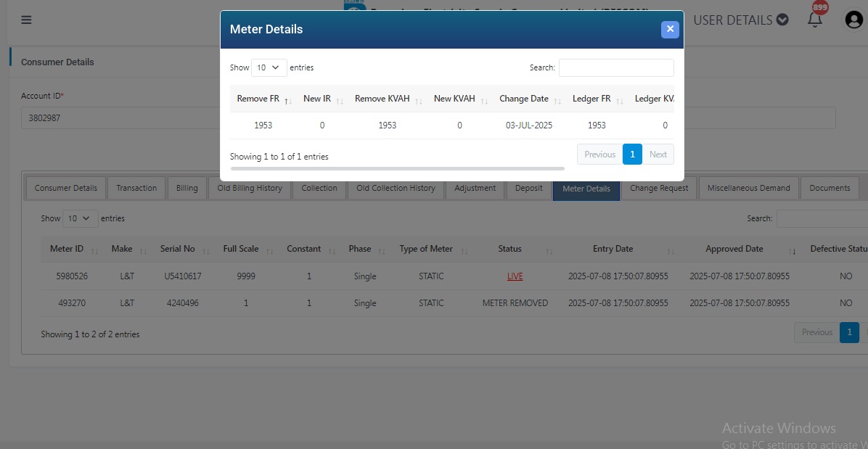Open the user profile avatar icon
Screen dimensions: 868x449
point(854,20)
